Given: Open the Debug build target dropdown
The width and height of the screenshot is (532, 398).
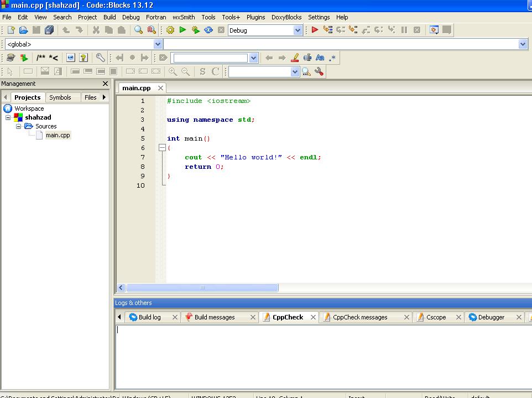Looking at the screenshot, I should click(297, 30).
